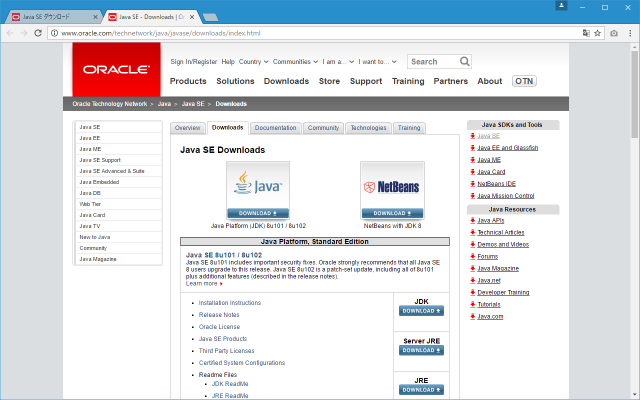Reload the page with the refresh icon
Viewport: 640px width, 400px height.
point(38,33)
